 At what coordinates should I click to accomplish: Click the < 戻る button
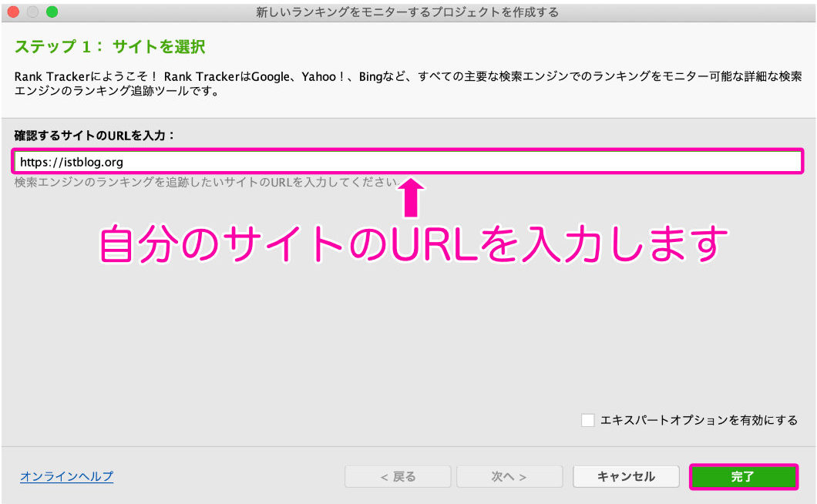398,476
